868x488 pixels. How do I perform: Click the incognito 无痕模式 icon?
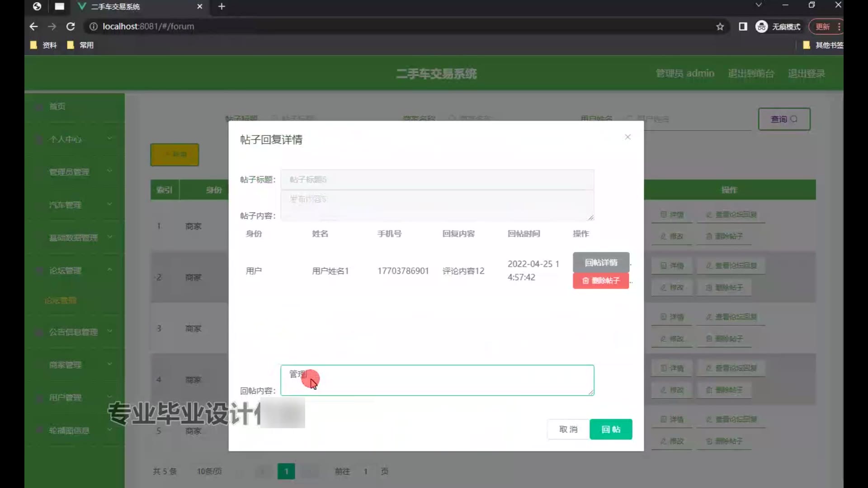coord(762,27)
